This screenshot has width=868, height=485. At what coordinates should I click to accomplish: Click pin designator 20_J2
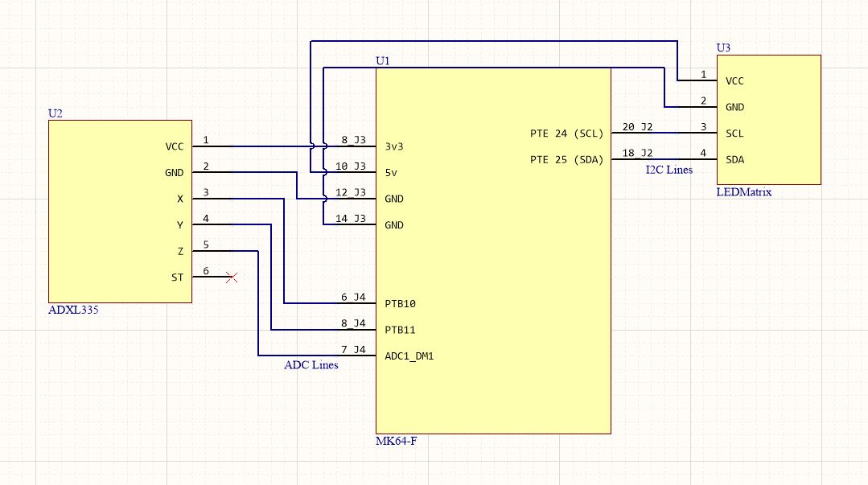coord(638,127)
